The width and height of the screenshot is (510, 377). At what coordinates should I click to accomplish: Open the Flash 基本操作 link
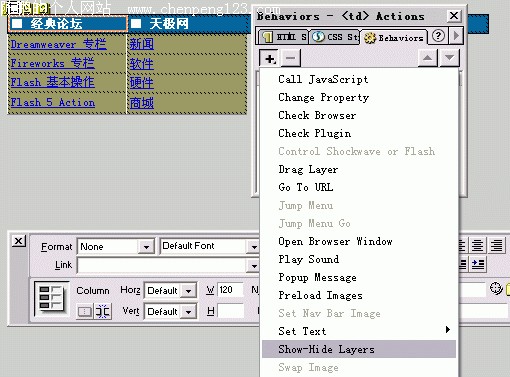53,82
